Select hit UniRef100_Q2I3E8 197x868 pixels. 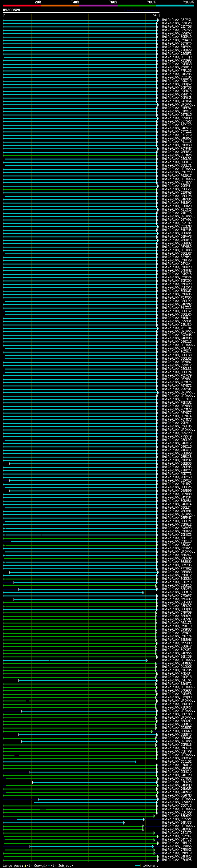click(x=176, y=399)
